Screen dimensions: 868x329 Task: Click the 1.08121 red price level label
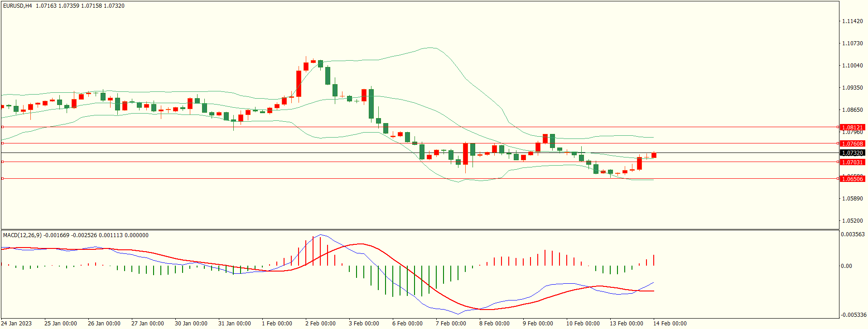(852, 127)
